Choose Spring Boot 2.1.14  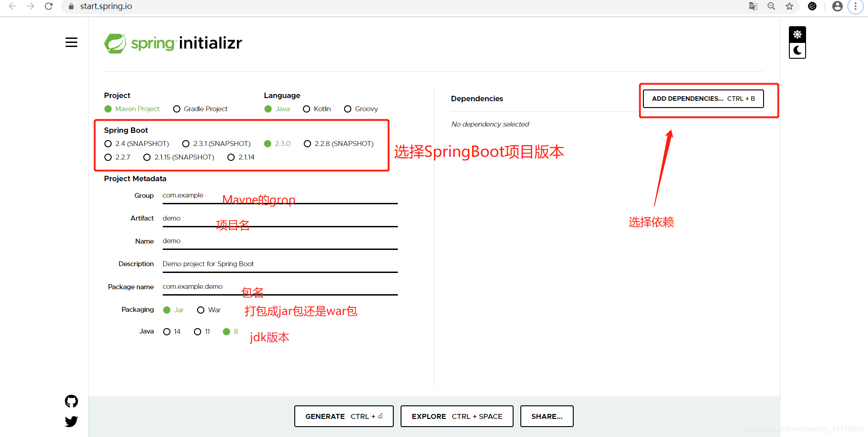coord(241,157)
